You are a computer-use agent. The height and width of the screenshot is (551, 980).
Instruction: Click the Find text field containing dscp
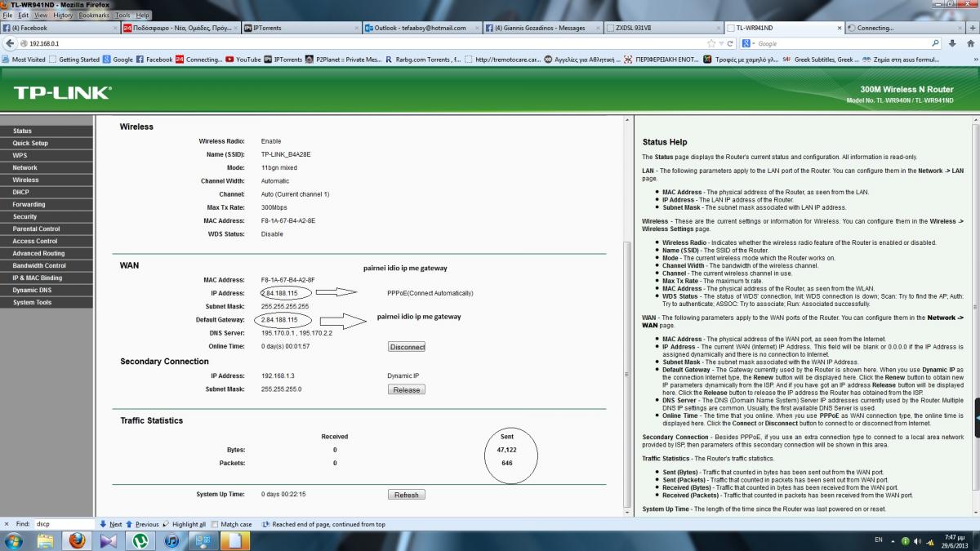click(65, 524)
